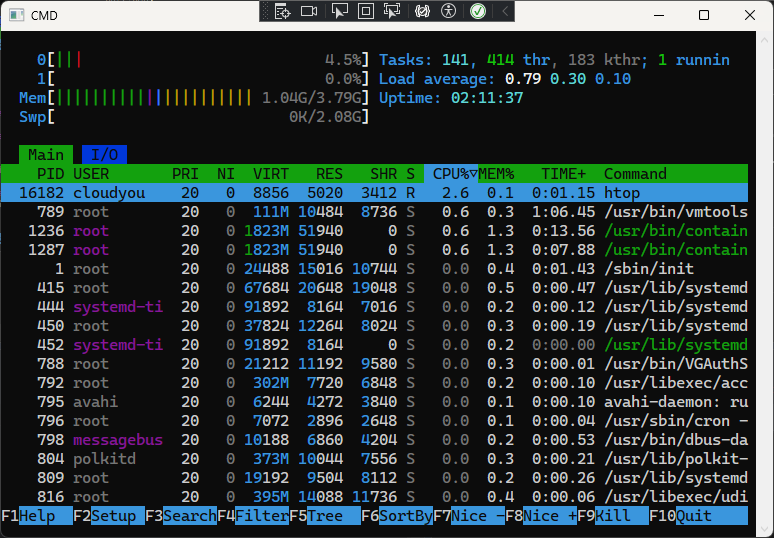Collapse the debug toolbar with the chevron
Image resolution: width=774 pixels, height=538 pixels.
pyautogui.click(x=505, y=11)
